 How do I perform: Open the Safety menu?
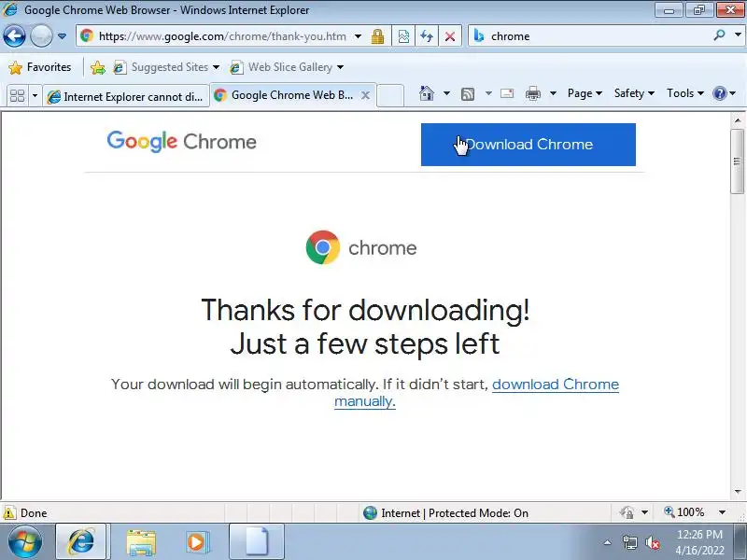[x=634, y=93]
